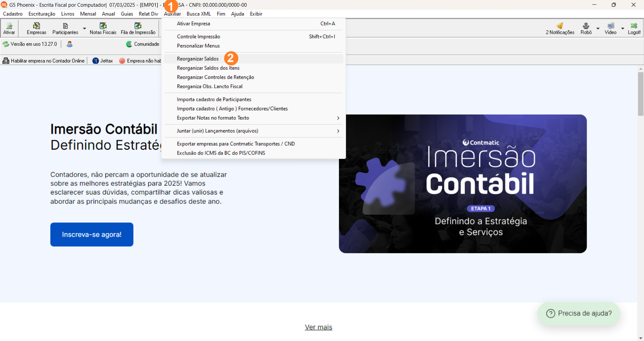Viewport: 644px width, 341px height.
Task: Select Exportar empresas para Contmatic Transportes / CND
Action: pyautogui.click(x=253, y=144)
